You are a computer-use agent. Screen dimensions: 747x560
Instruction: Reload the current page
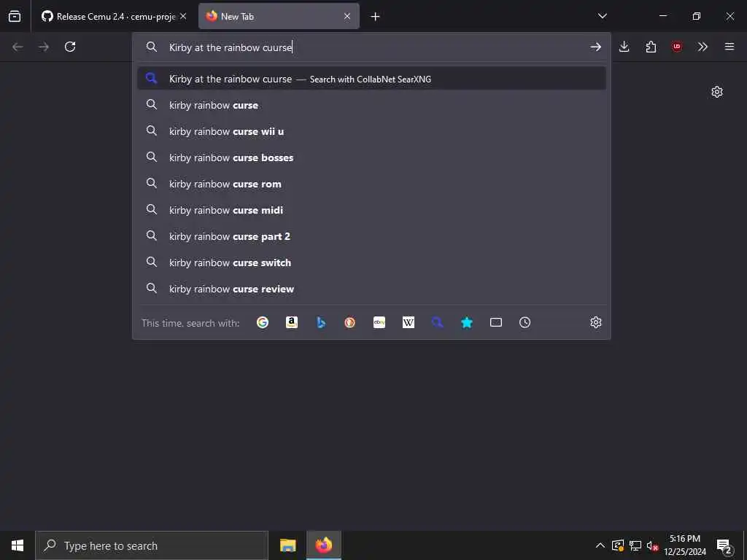click(70, 47)
